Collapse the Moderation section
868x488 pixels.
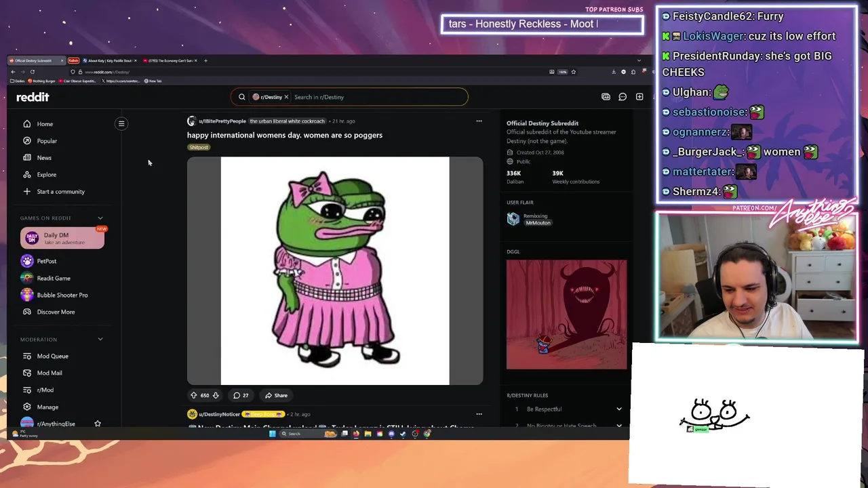click(x=100, y=340)
